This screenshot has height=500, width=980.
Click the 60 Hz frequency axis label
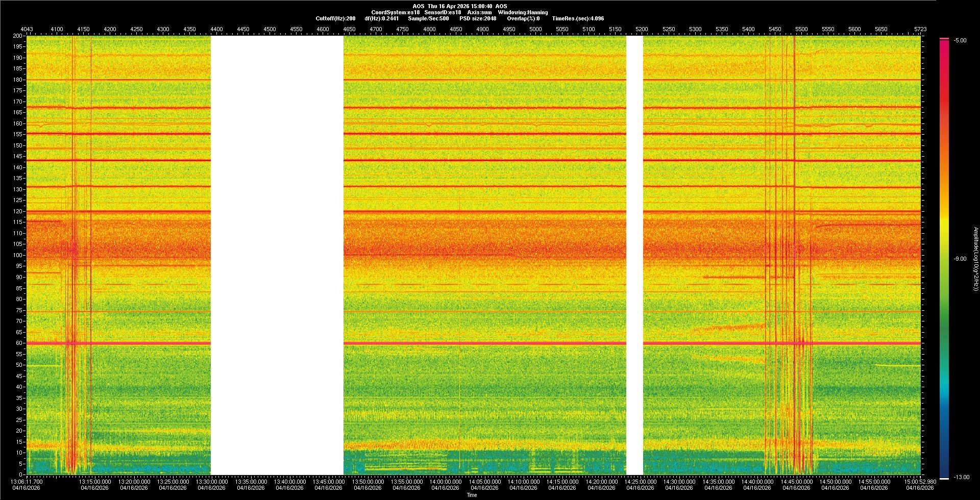point(19,343)
